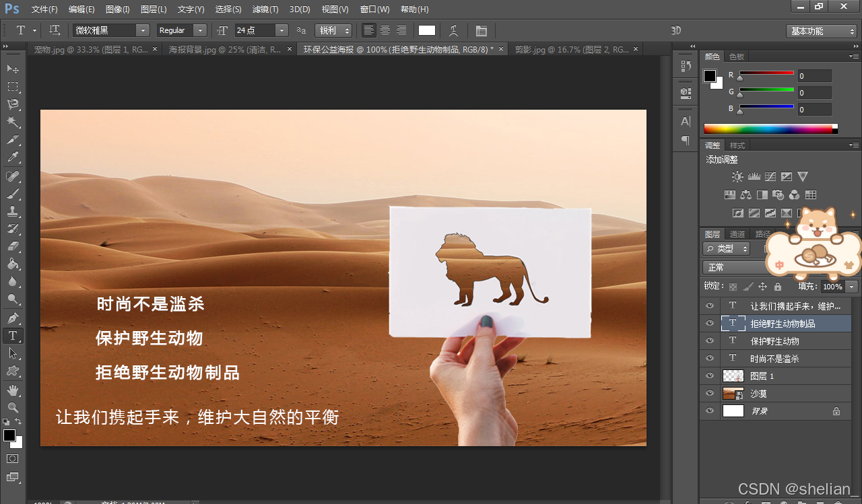This screenshot has width=862, height=504.
Task: Select the Magic Wand tool
Action: pos(13,122)
